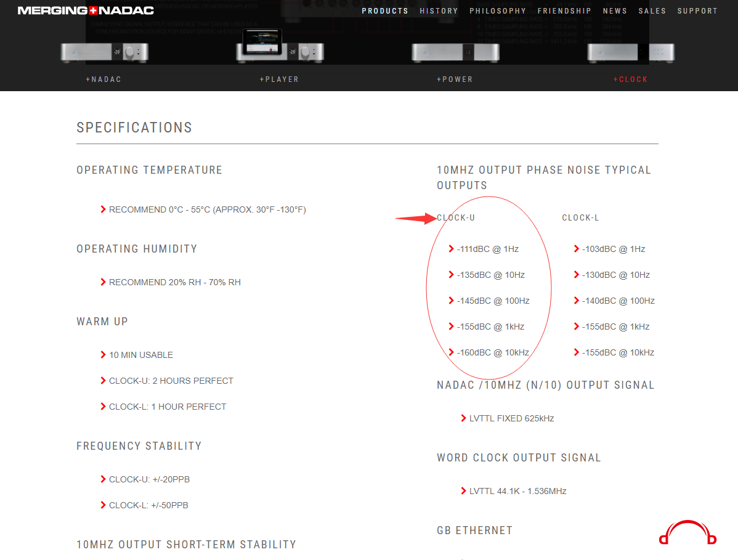Viewport: 738px width, 560px height.
Task: Click the Word Clock Output Signal heading
Action: point(519,457)
